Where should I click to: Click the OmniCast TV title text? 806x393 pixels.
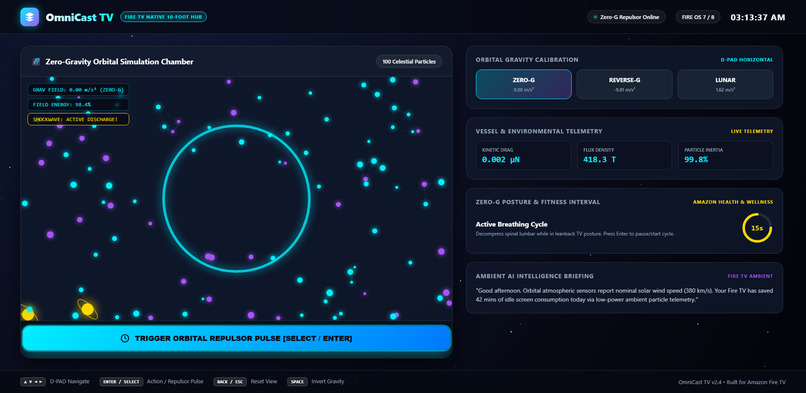79,17
